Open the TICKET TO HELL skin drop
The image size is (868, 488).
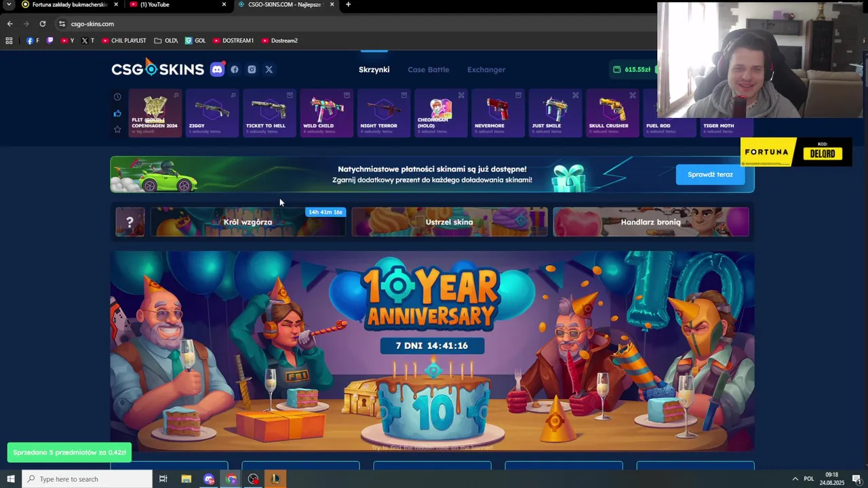coord(269,113)
